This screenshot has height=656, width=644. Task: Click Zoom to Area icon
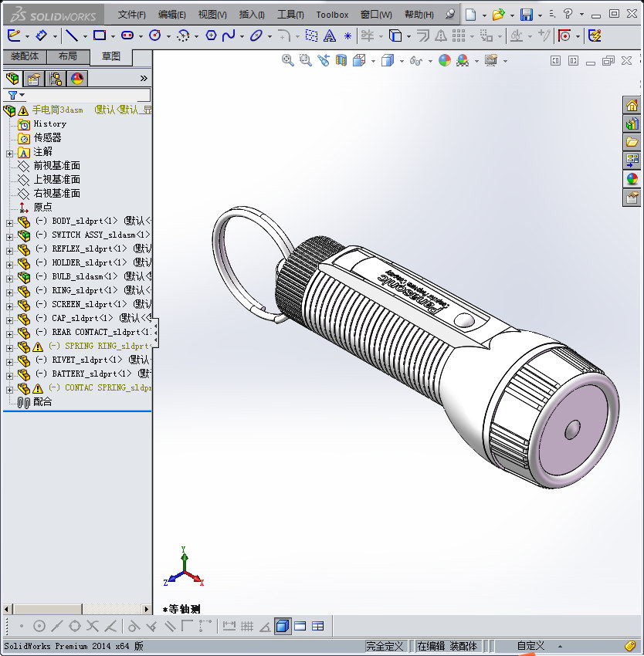306,61
